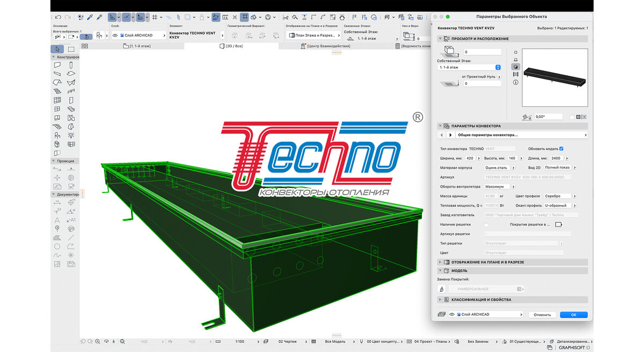Click the Redo arrow icon
This screenshot has width=644, height=352.
point(67,17)
